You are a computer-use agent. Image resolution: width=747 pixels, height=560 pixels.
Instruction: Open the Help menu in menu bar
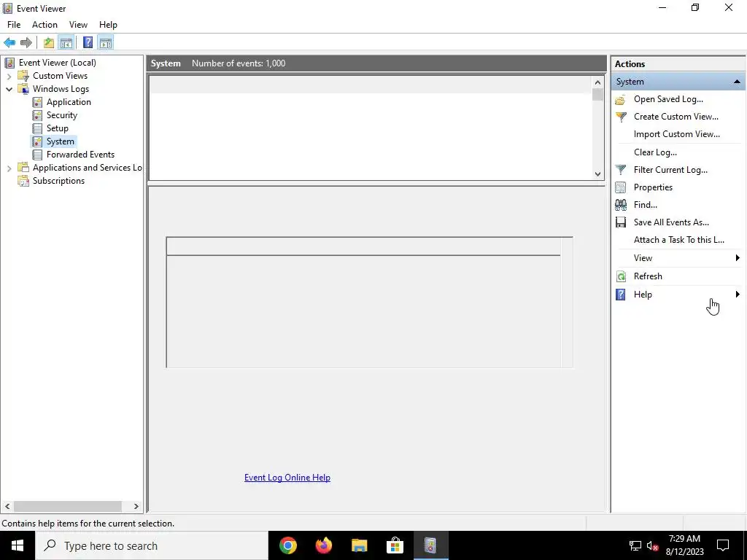tap(108, 25)
